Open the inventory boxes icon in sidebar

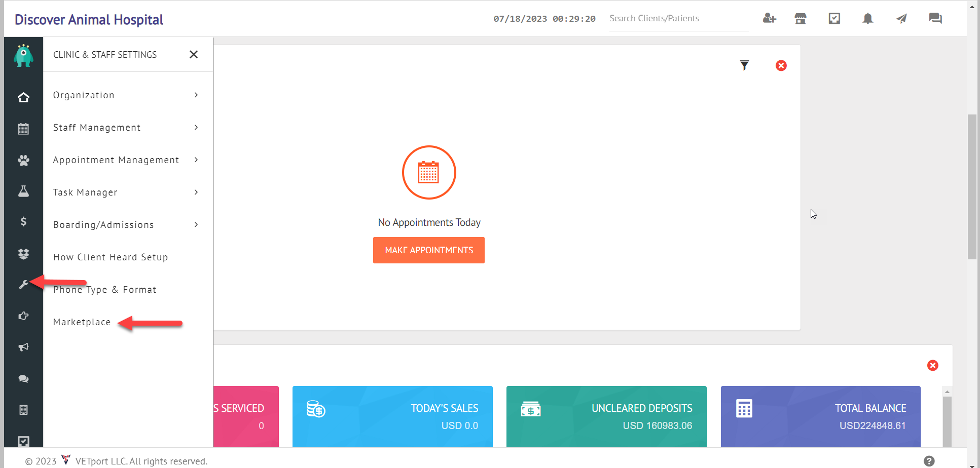click(x=23, y=254)
